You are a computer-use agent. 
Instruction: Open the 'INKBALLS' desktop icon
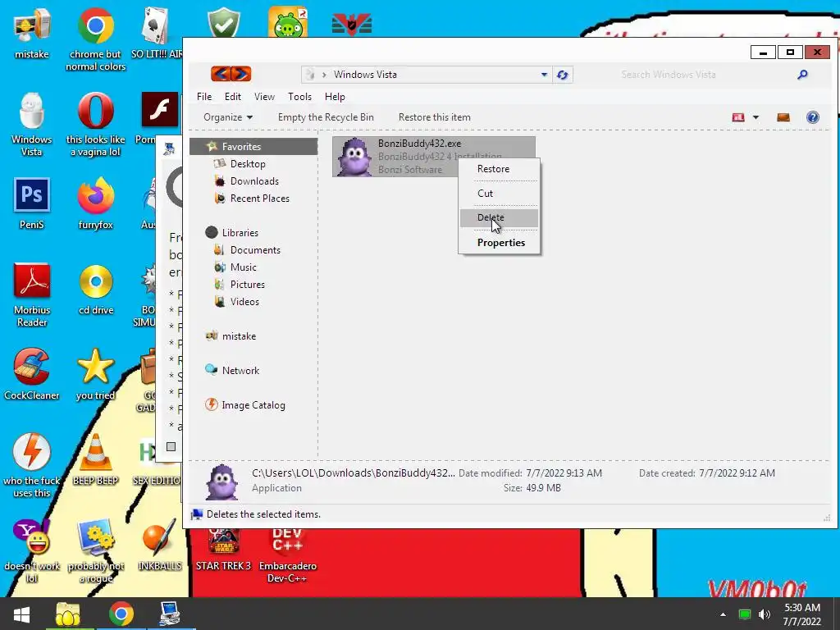point(159,545)
